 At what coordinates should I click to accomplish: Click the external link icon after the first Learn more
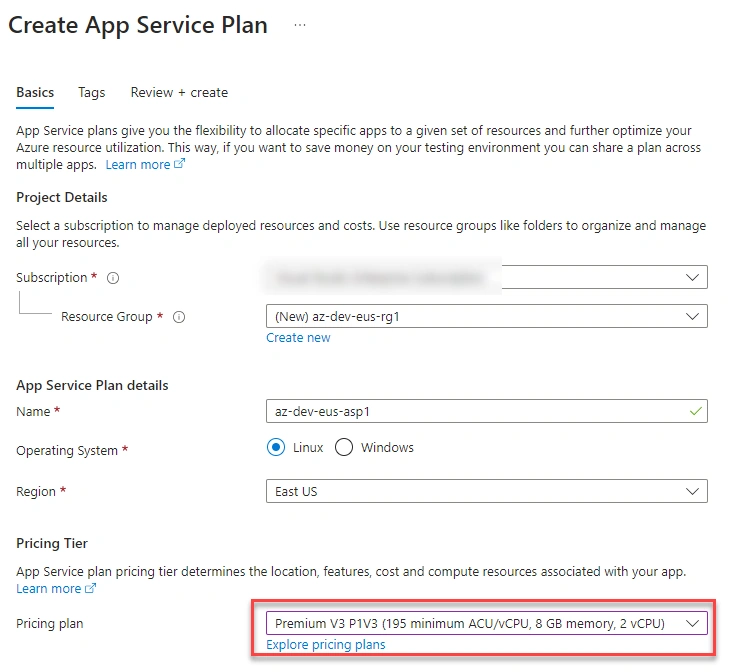coord(180,164)
